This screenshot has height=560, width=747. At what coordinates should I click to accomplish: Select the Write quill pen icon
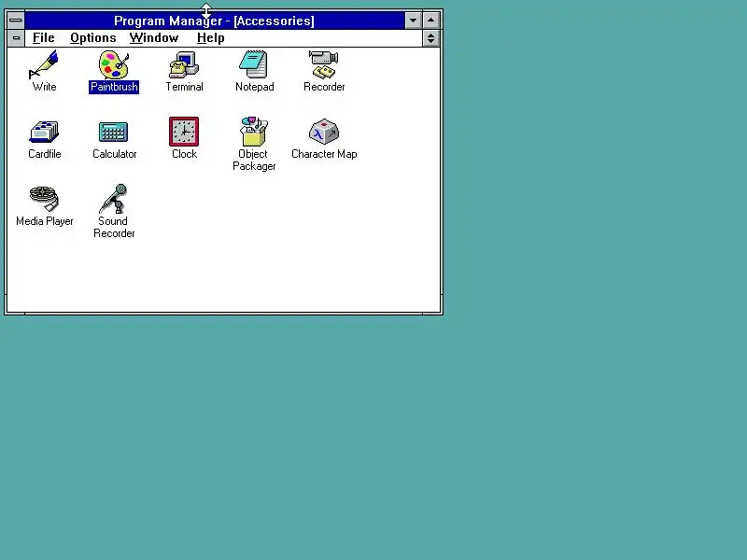pos(44,64)
